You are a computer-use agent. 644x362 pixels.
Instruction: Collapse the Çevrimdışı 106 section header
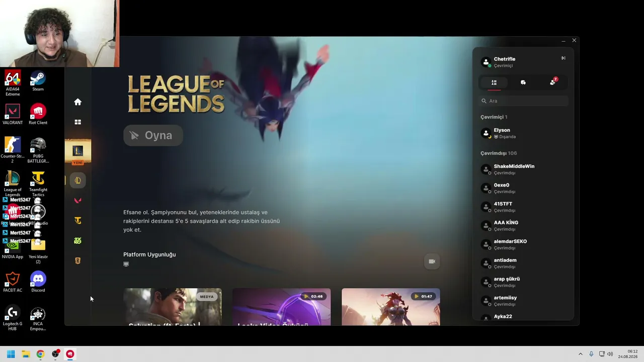(x=499, y=153)
